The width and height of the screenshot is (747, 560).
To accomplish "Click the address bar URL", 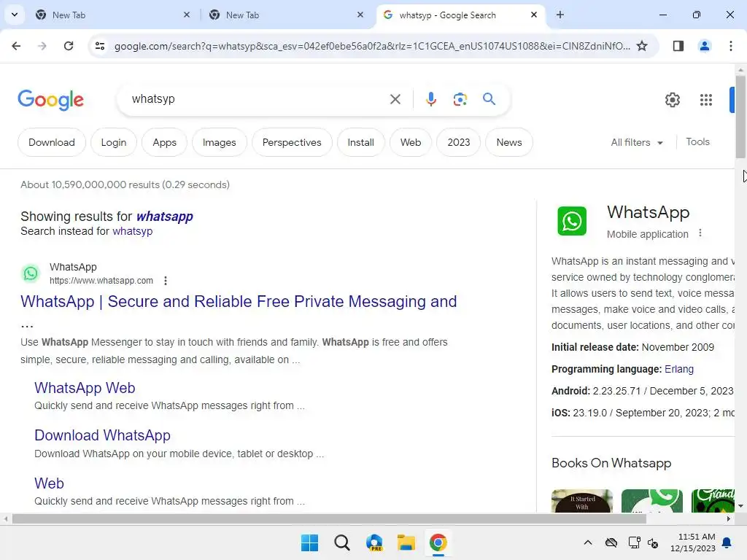I will 371,46.
